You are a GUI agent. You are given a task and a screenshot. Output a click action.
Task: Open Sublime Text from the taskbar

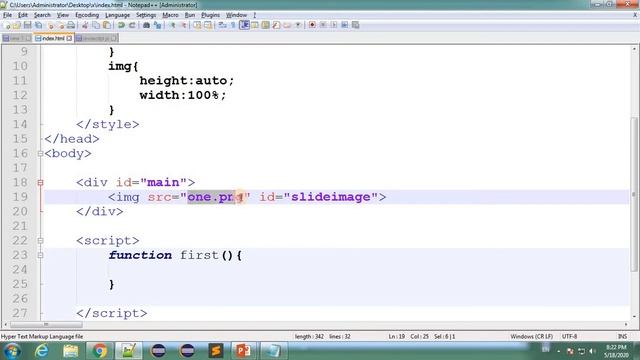pyautogui.click(x=216, y=351)
